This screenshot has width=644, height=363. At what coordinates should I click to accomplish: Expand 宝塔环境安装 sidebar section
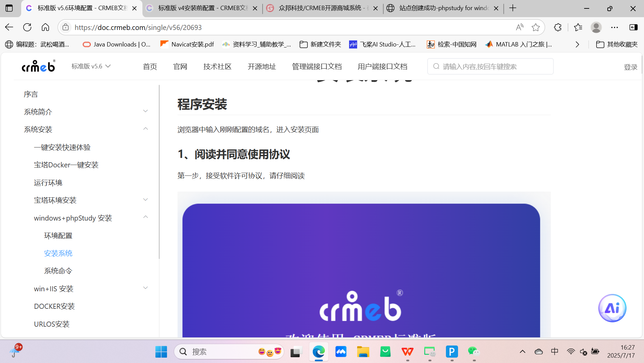pyautogui.click(x=145, y=200)
